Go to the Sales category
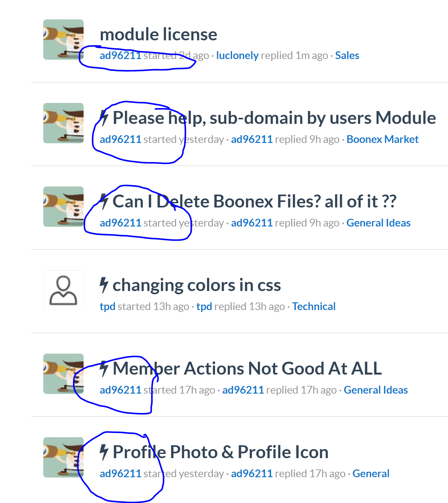The image size is (448, 503). click(x=347, y=55)
